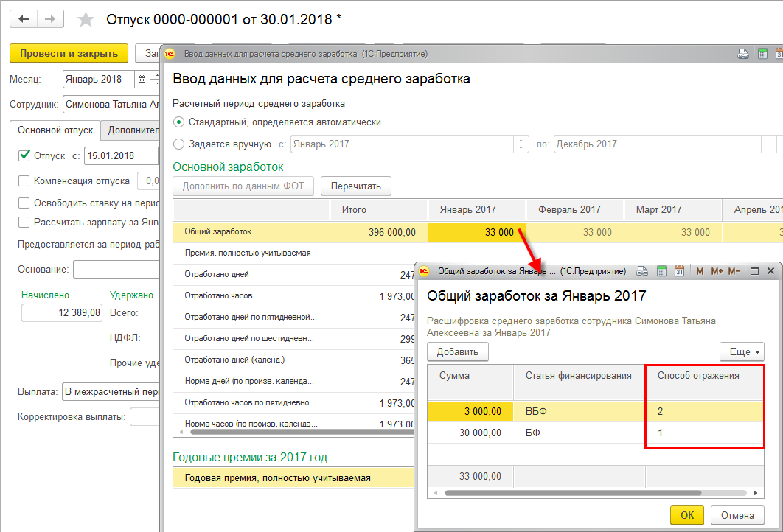Click the Итого cell 396 000,00
Viewport: 783px width, 532px height.
tap(379, 232)
